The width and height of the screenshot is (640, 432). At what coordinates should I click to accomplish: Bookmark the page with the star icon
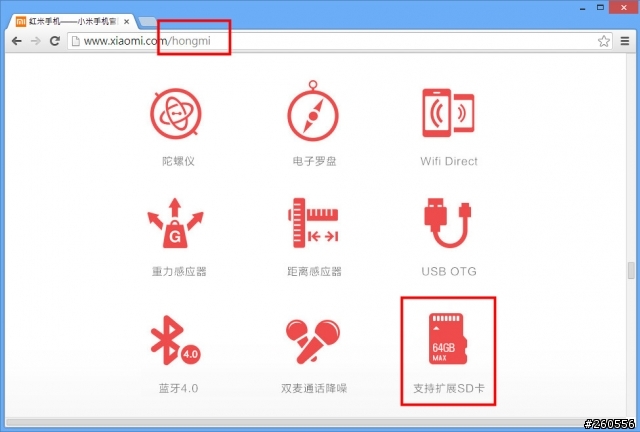pyautogui.click(x=604, y=41)
